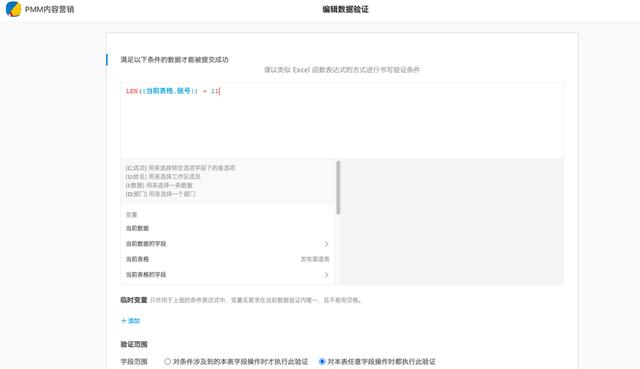Click the 临时变量 heading

133,300
